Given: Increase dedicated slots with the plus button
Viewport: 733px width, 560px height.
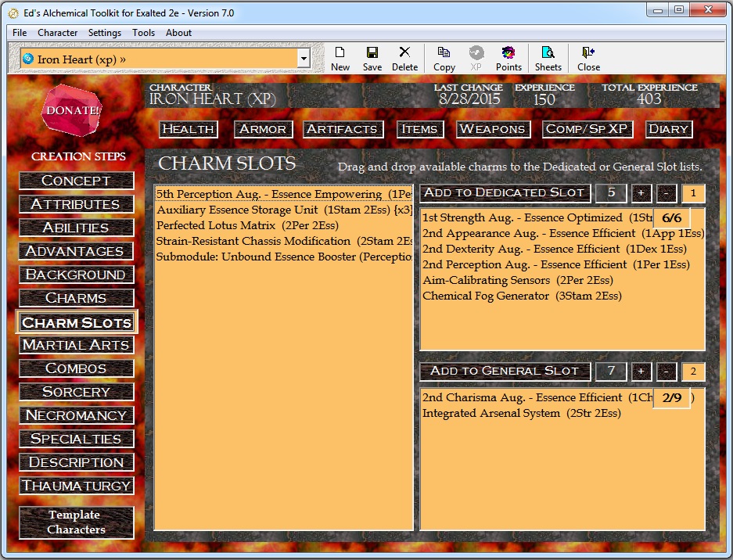Looking at the screenshot, I should pyautogui.click(x=641, y=193).
